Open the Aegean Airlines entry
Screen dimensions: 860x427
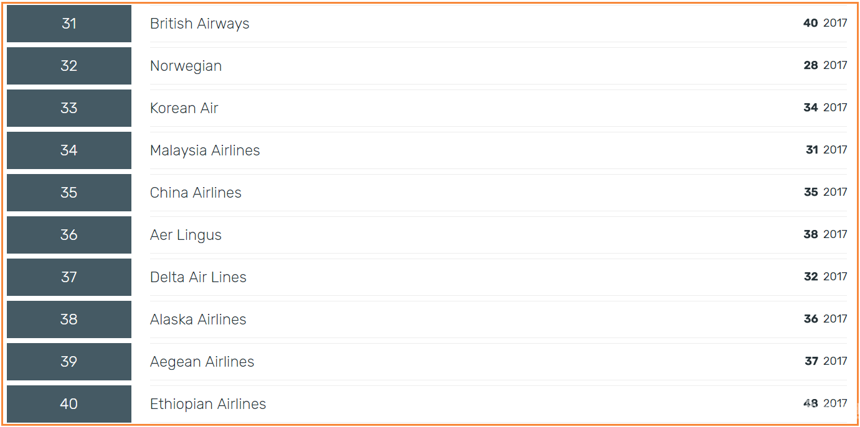click(202, 361)
